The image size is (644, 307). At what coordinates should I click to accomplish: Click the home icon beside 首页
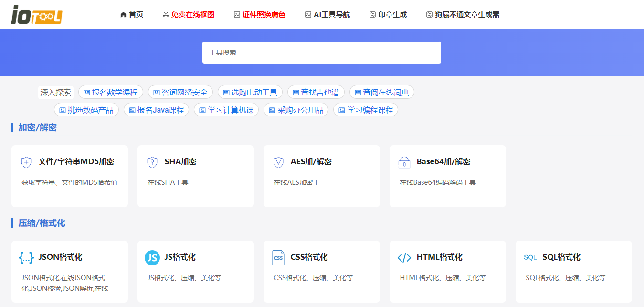(x=123, y=15)
